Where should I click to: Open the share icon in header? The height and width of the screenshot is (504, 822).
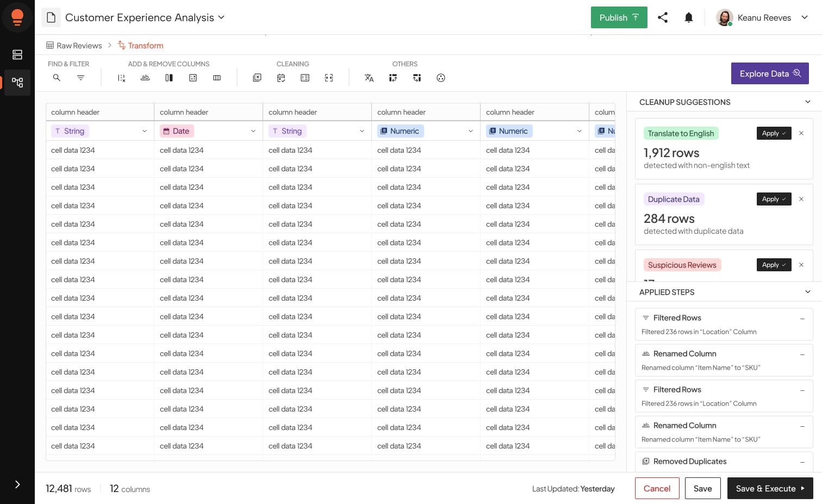(x=663, y=17)
